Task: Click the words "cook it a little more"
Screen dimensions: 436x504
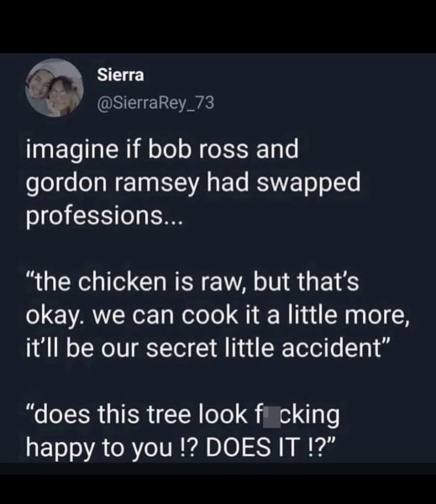Action: coord(292,316)
